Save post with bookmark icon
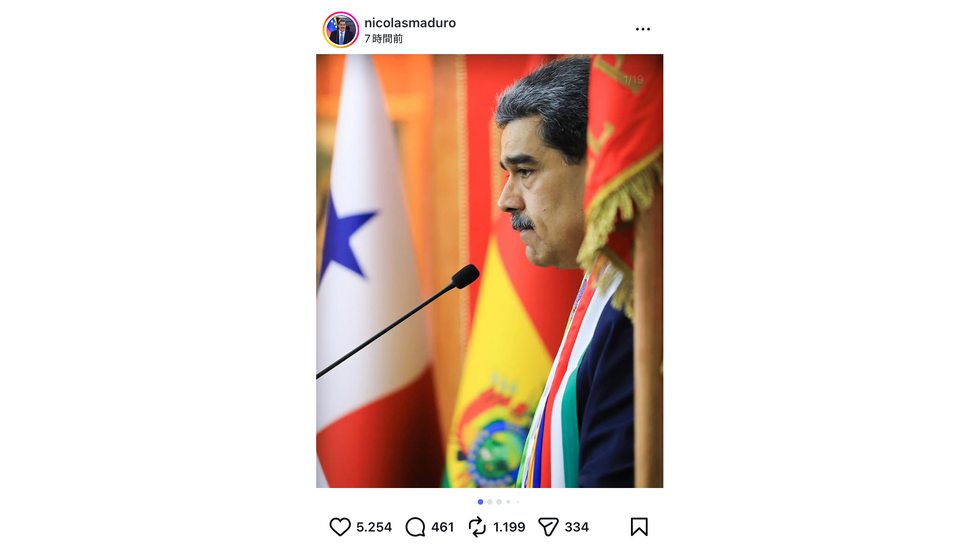This screenshot has width=980, height=544. [x=639, y=527]
